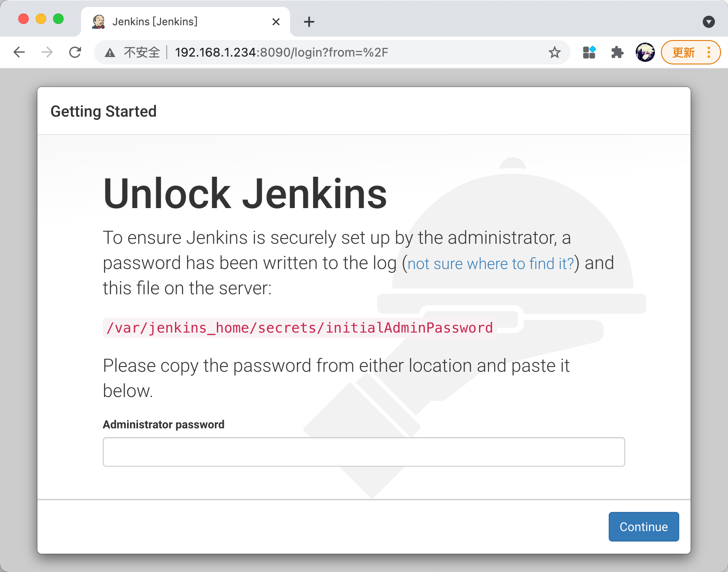Open the Chrome profile avatar
This screenshot has width=728, height=572.
pos(645,52)
